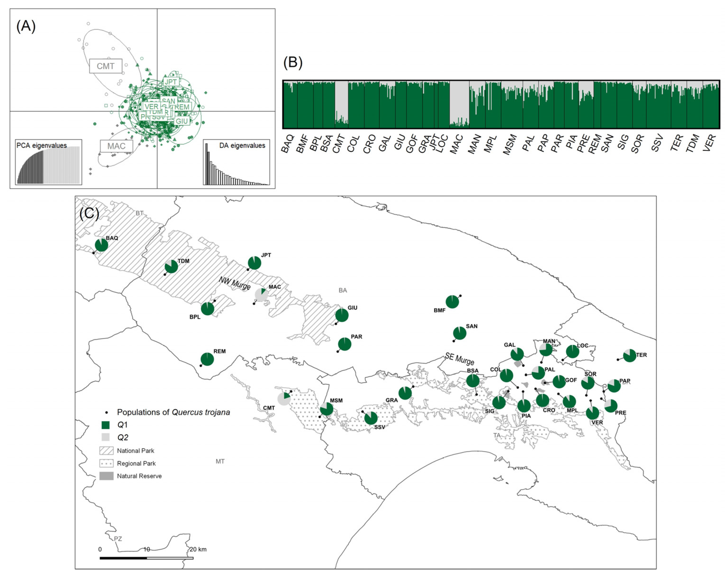Select the gray CMT pie chart on map
728x579 pixels.
click(284, 399)
